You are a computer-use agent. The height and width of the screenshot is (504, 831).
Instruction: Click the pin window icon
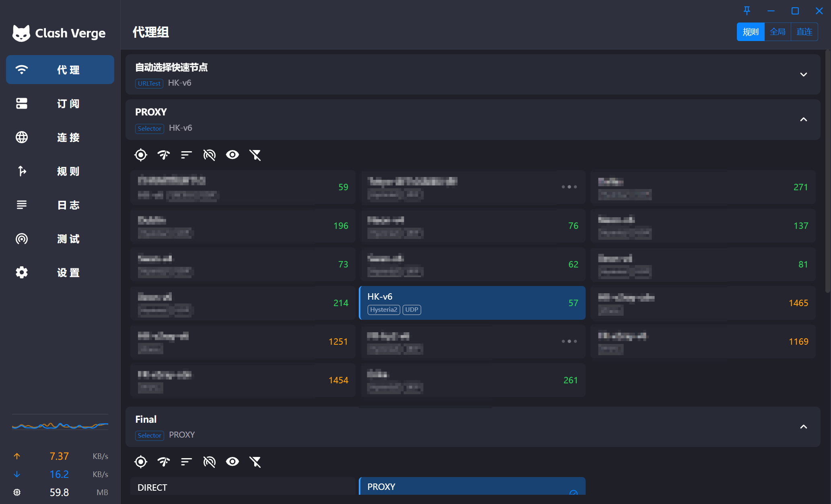(747, 11)
